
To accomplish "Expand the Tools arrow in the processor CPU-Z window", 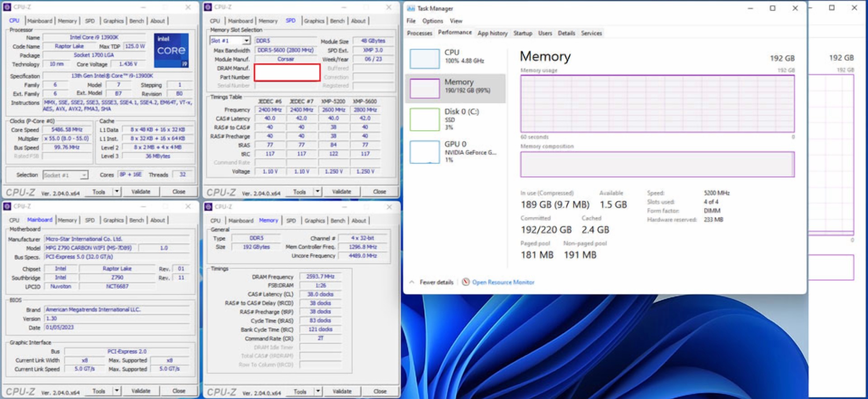I will pos(117,191).
